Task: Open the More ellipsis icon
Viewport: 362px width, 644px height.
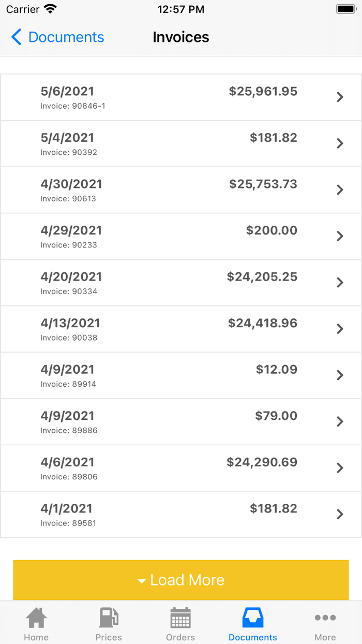Action: pos(325,618)
